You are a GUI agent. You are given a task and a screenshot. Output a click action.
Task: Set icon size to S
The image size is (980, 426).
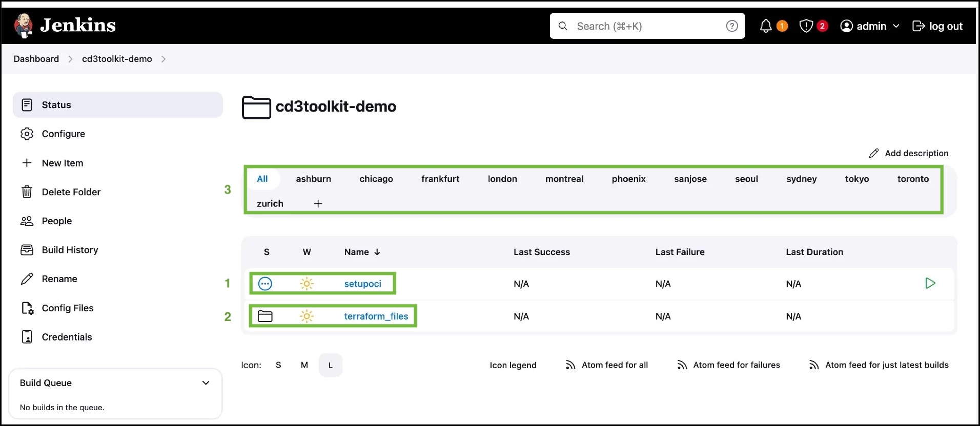coord(278,365)
